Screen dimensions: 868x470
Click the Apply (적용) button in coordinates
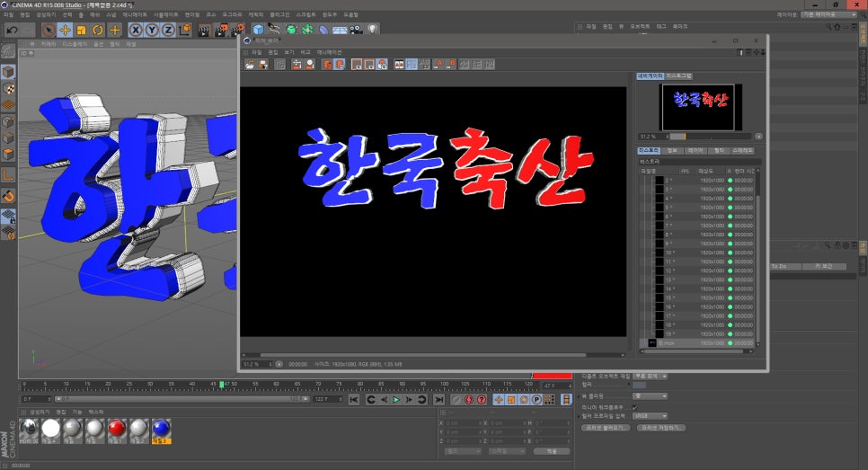point(552,451)
